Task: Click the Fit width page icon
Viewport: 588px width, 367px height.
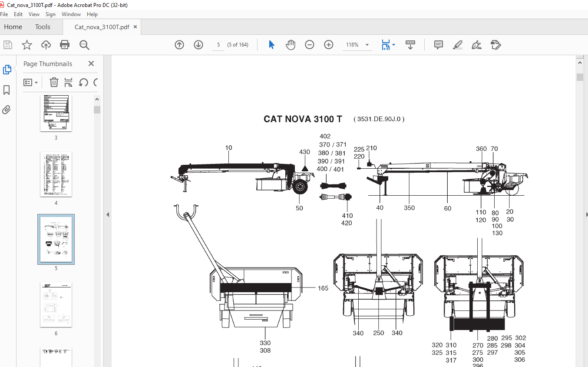Action: (385, 45)
